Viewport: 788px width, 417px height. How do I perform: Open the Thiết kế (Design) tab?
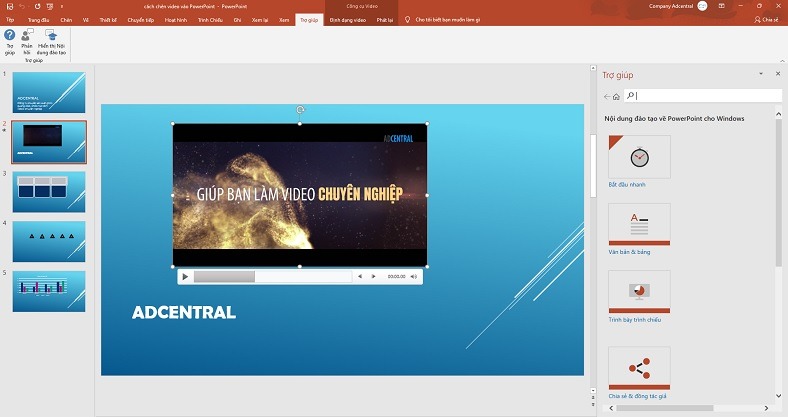pos(108,20)
